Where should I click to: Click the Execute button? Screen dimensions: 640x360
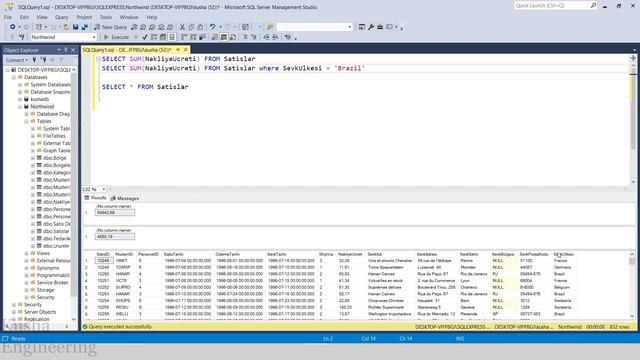116,37
